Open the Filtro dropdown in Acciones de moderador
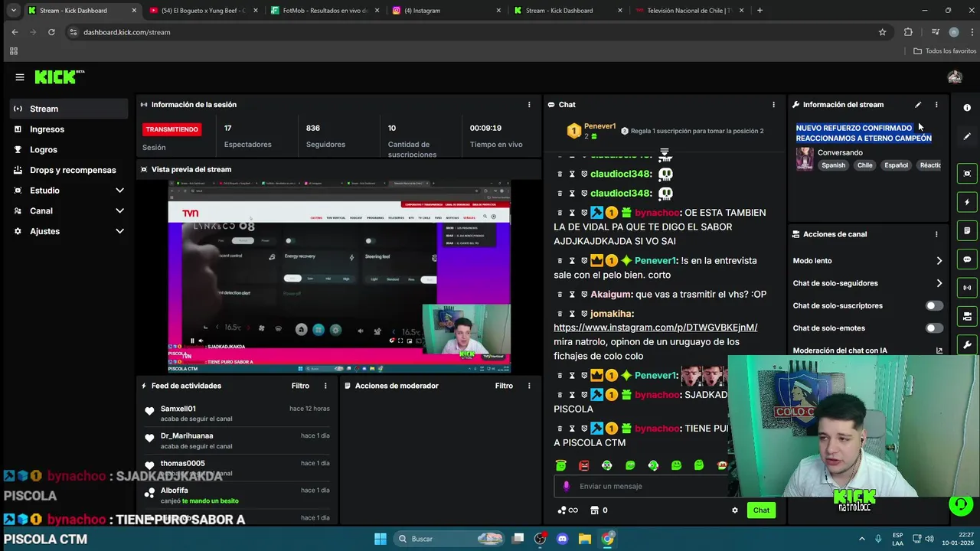This screenshot has width=980, height=551. pos(504,386)
